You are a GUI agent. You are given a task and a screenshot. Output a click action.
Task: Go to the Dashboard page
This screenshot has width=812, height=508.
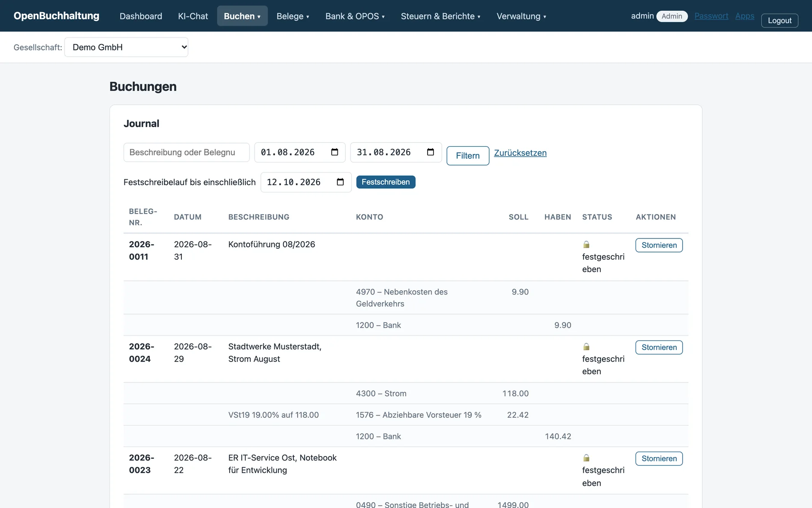[141, 16]
